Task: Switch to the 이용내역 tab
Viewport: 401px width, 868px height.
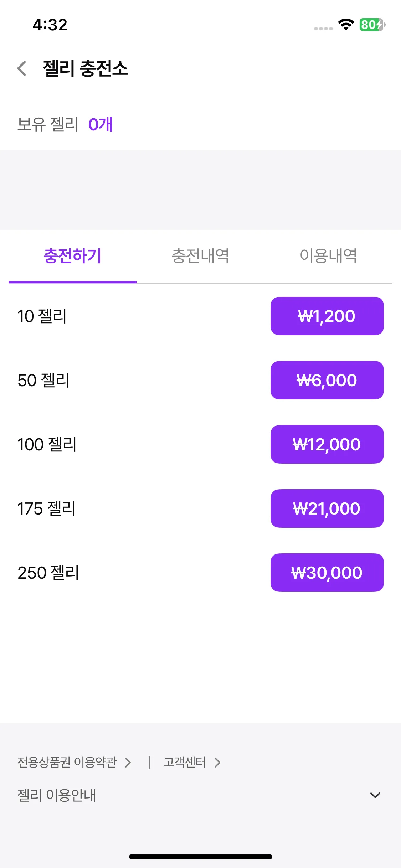Action: [x=328, y=256]
